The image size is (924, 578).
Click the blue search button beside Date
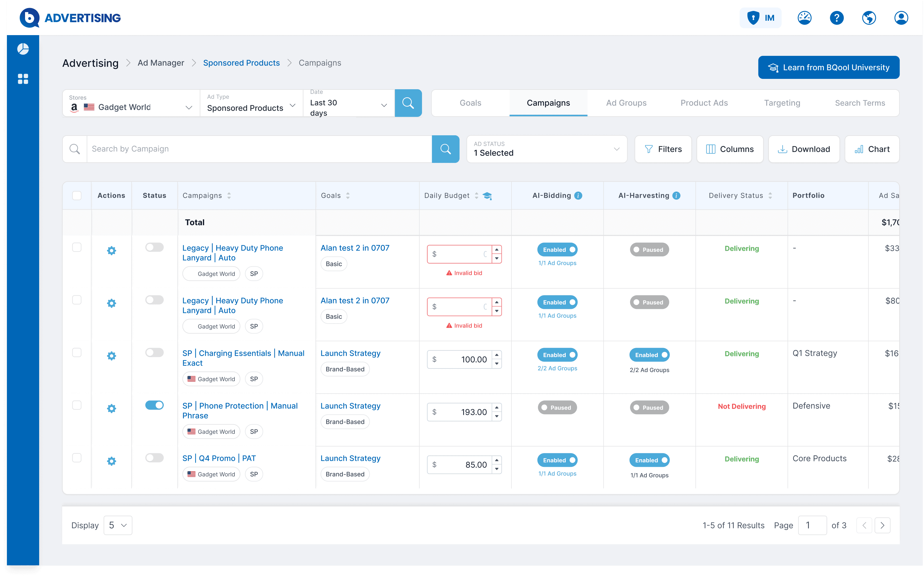408,103
